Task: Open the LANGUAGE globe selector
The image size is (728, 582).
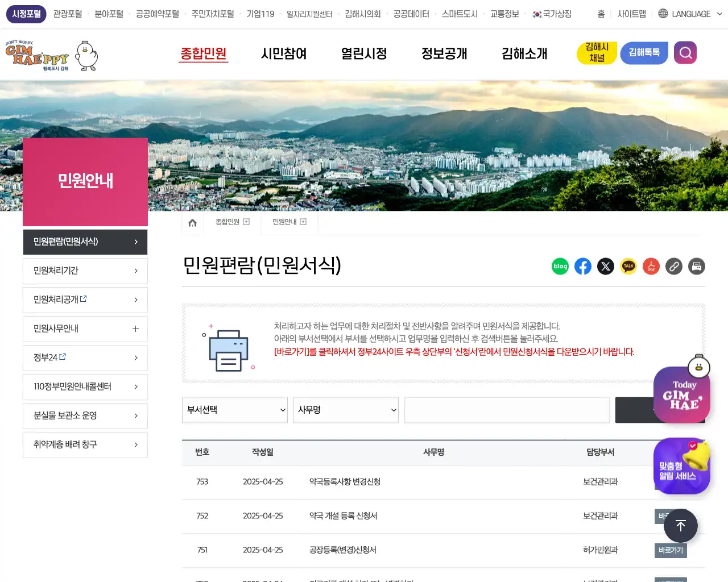Action: 690,14
